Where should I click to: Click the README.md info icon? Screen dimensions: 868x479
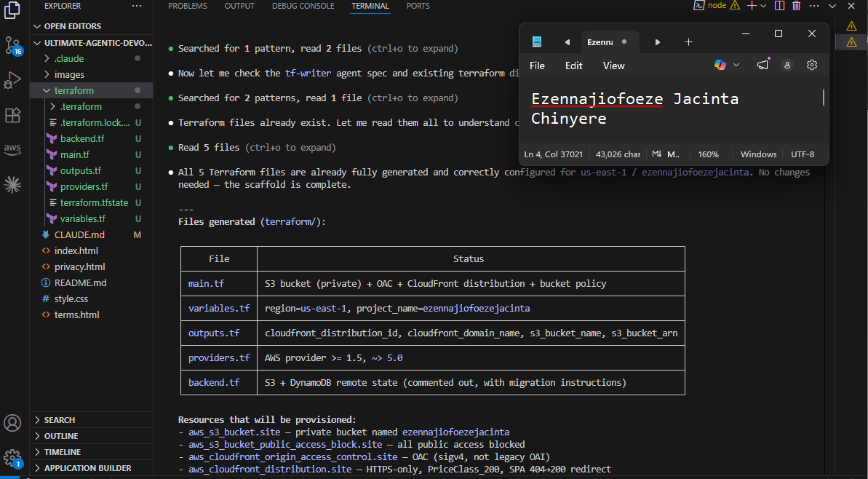pyautogui.click(x=46, y=282)
